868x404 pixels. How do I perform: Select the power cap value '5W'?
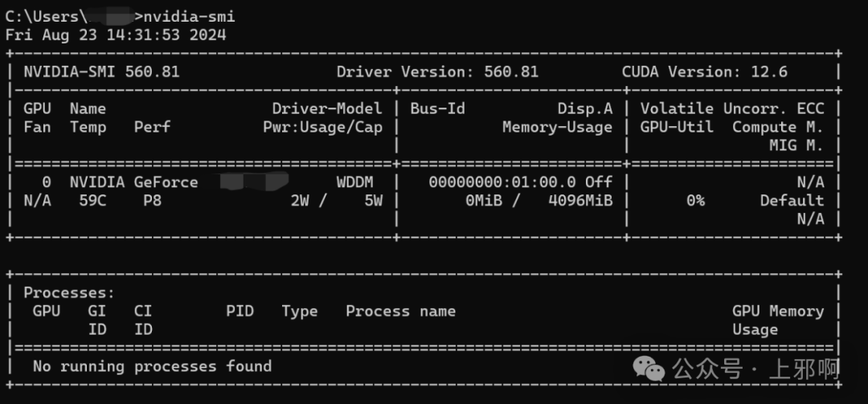(373, 200)
